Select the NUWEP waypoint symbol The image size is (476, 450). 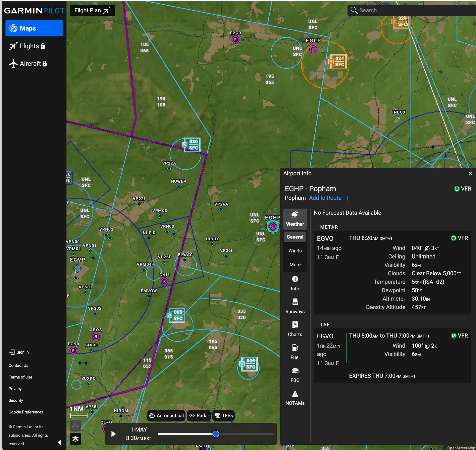point(178,187)
